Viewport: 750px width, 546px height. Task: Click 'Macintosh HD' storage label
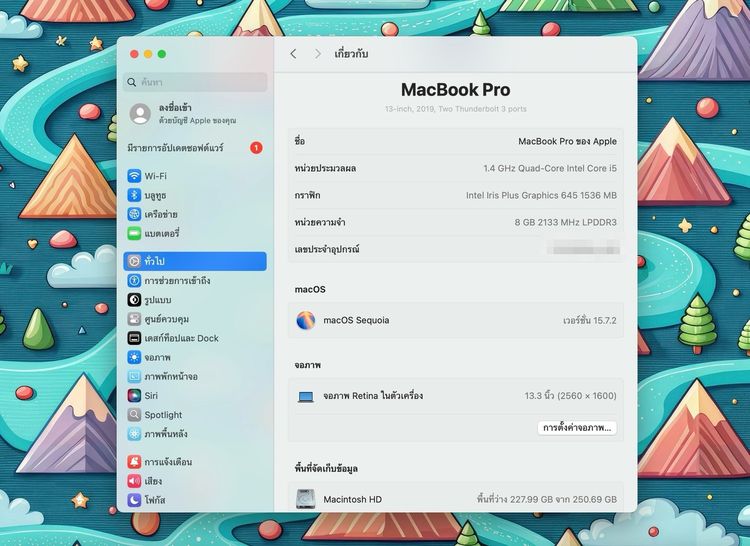click(x=353, y=499)
